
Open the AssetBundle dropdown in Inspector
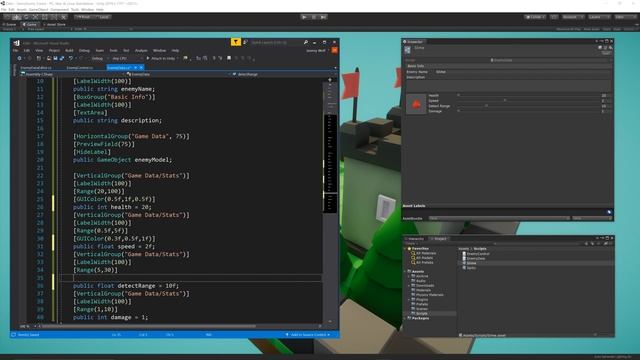pos(499,218)
